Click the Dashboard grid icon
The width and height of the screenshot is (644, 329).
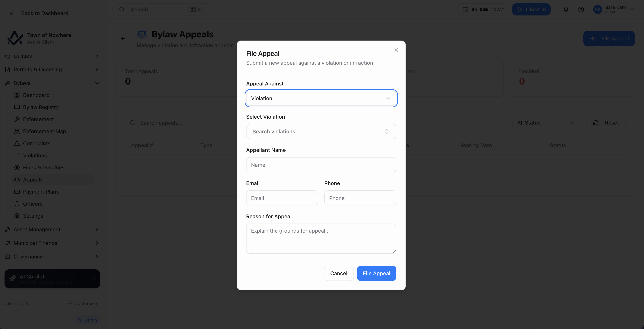(17, 95)
